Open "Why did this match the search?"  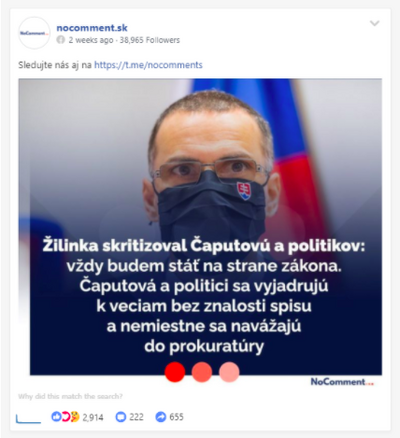[x=70, y=396]
